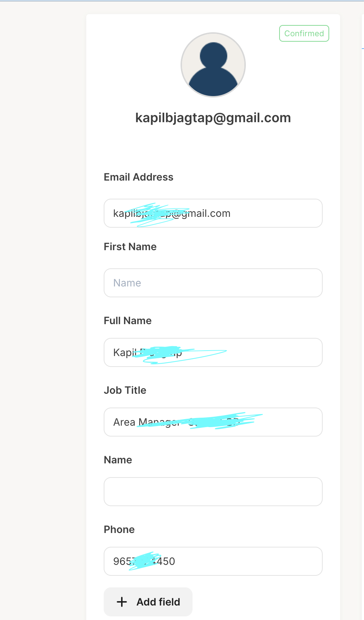Click the kapilbjagtap@gmail.com profile heading

213,118
